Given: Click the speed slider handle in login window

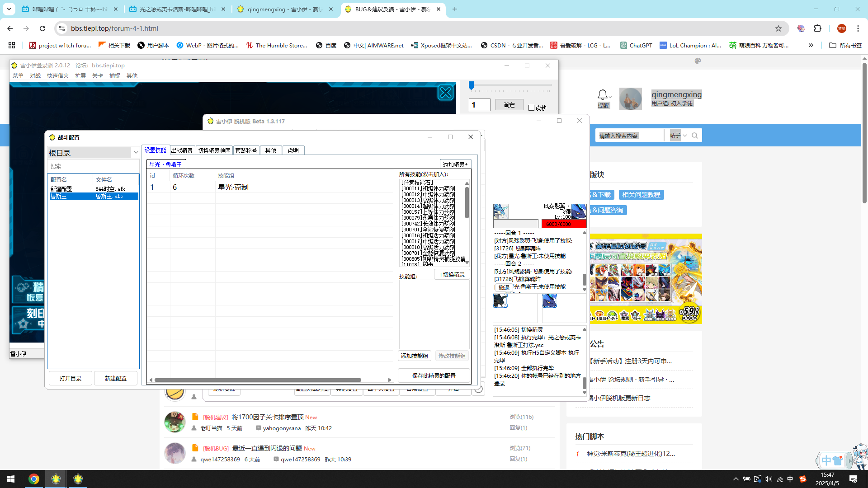Looking at the screenshot, I should click(471, 85).
